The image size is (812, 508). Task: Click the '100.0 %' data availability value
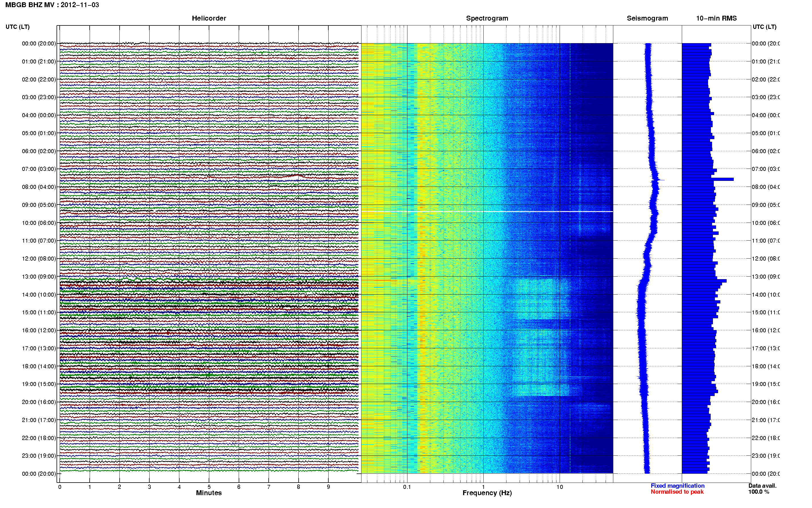tap(759, 492)
